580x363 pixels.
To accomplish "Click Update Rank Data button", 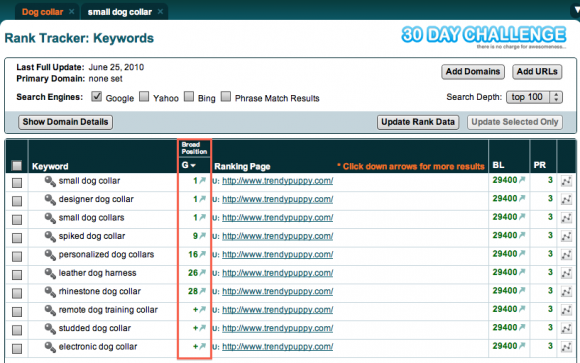I will pos(418,122).
